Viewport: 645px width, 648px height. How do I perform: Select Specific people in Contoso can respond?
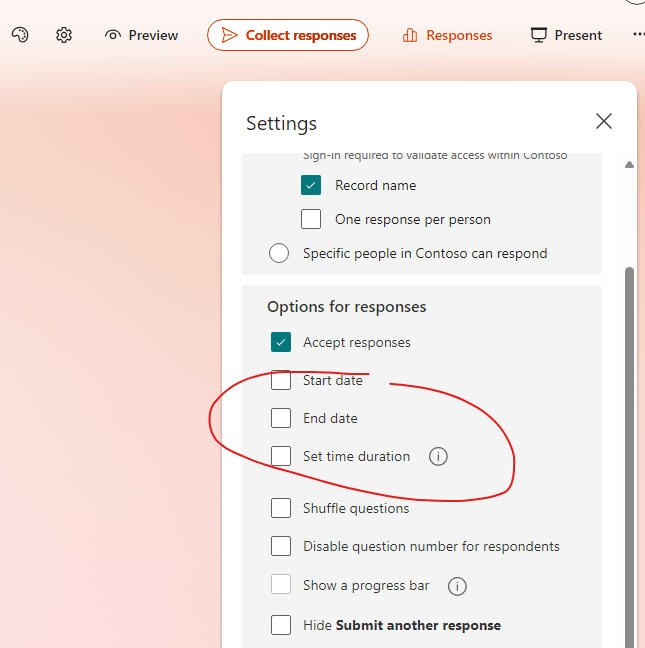(279, 253)
